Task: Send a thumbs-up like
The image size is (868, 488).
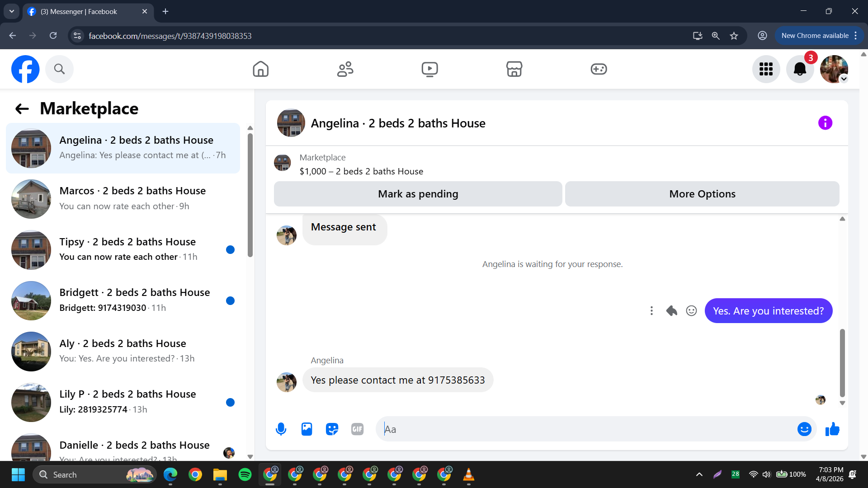Action: click(x=832, y=429)
